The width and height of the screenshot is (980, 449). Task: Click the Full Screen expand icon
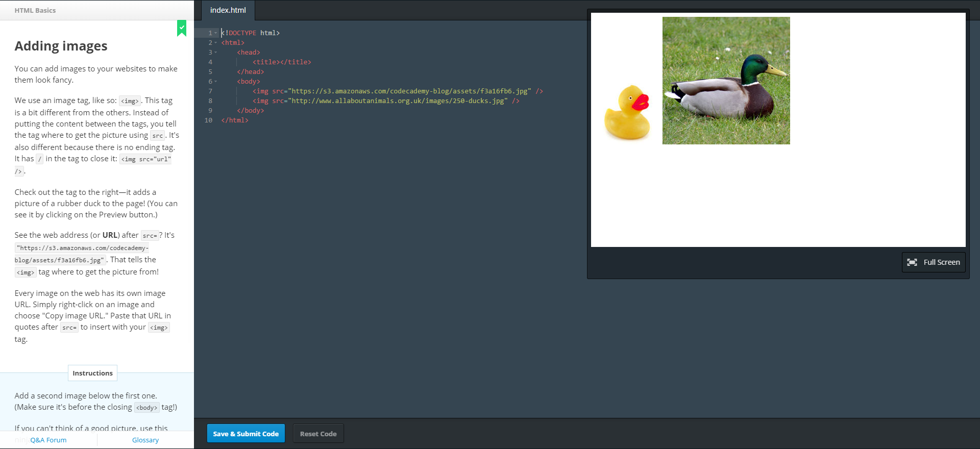[912, 262]
